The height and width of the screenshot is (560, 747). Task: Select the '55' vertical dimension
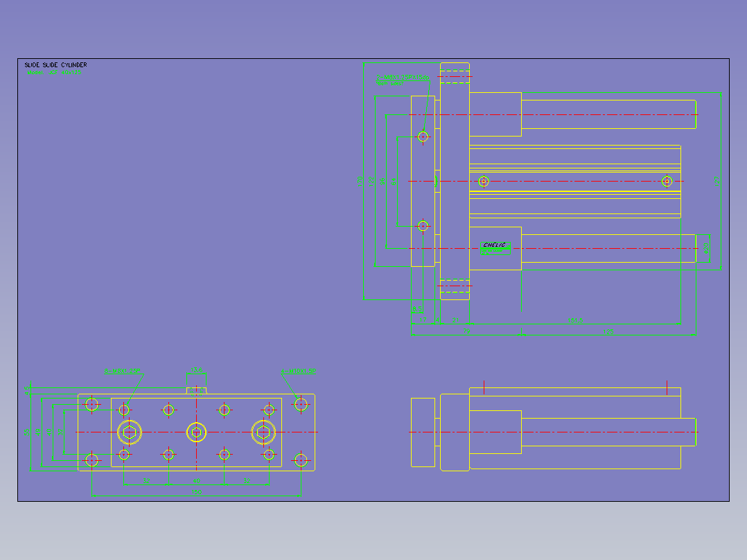(26, 432)
